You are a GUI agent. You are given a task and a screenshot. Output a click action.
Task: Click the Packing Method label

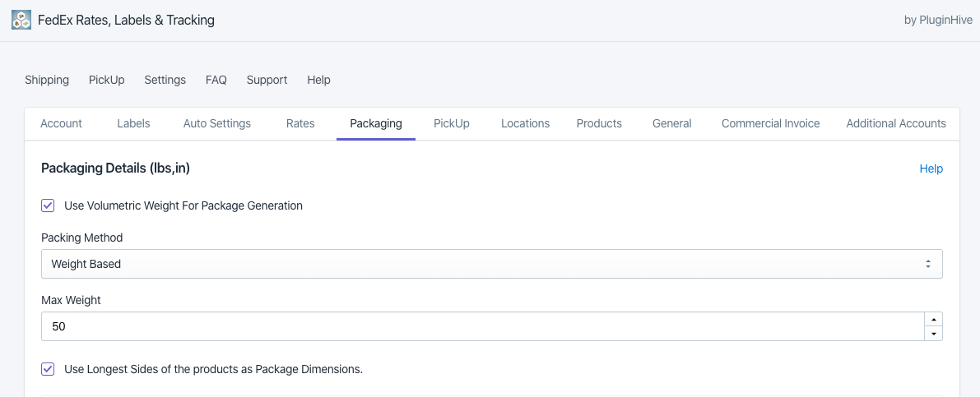click(x=82, y=238)
